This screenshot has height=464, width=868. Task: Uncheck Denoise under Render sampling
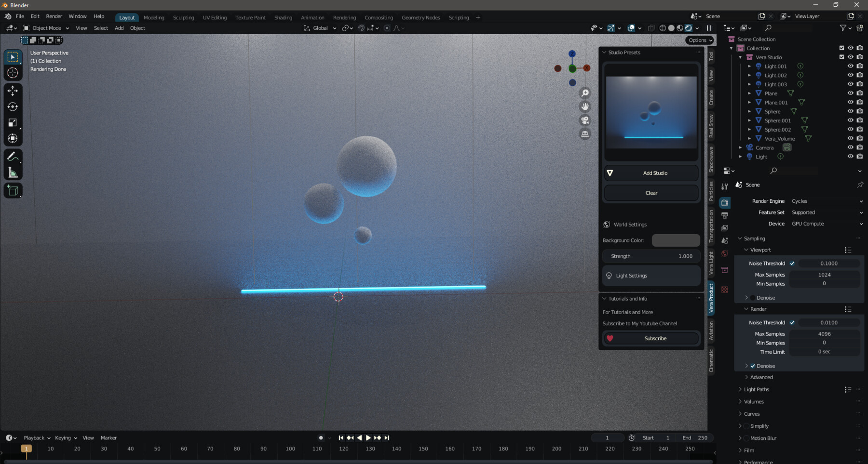753,366
